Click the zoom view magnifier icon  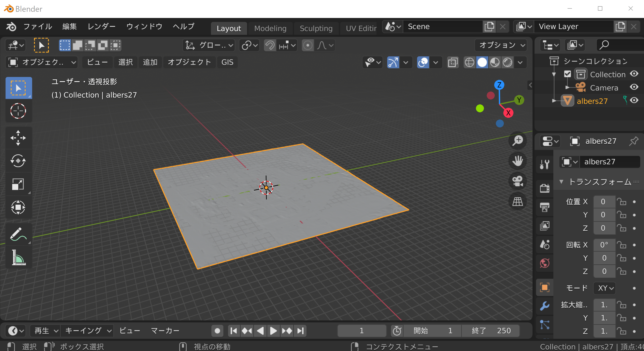517,140
